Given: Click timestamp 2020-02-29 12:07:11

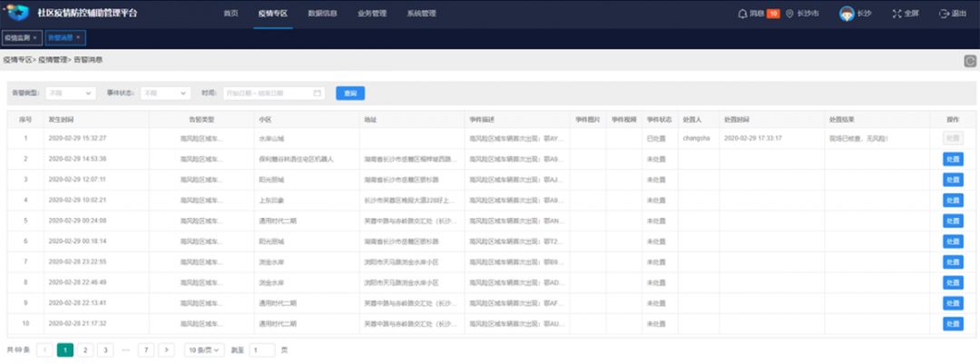Looking at the screenshot, I should 77,180.
